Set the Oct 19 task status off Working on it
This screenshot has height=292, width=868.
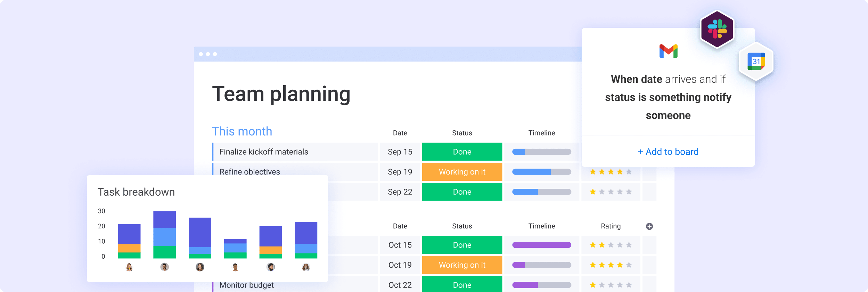tap(462, 265)
